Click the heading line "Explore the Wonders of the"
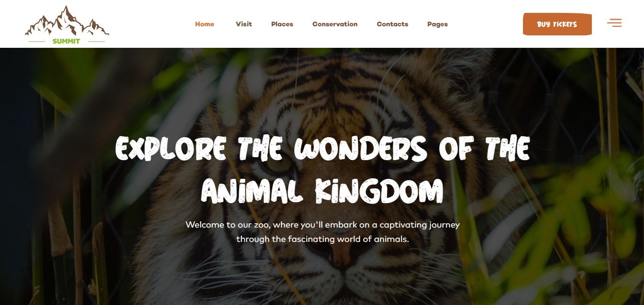644x305 pixels. (x=322, y=149)
